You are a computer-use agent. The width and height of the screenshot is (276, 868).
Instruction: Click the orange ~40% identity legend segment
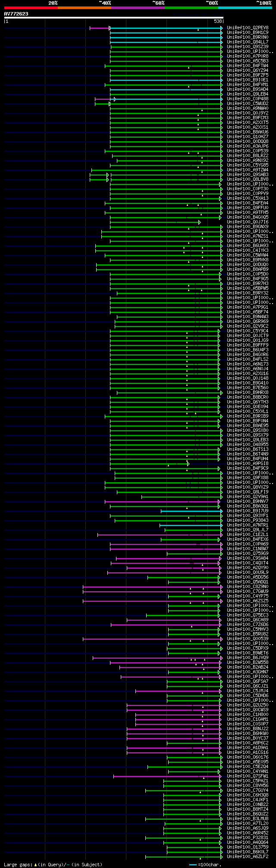coord(85,8)
